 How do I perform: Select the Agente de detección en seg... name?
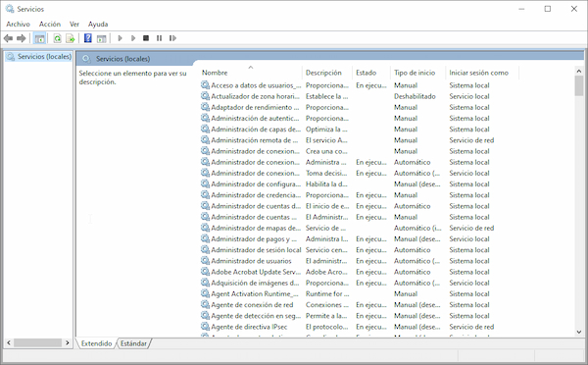(256, 316)
